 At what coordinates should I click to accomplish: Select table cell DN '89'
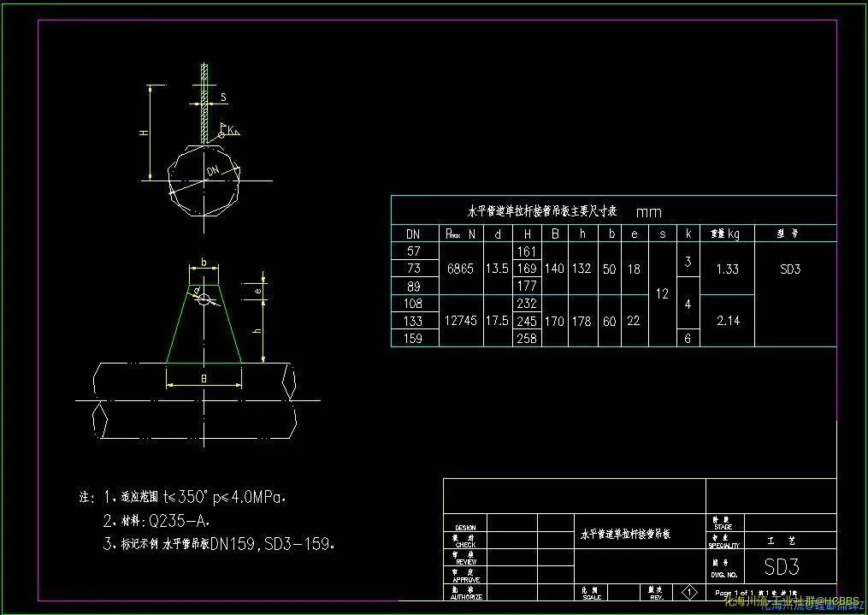pos(414,287)
